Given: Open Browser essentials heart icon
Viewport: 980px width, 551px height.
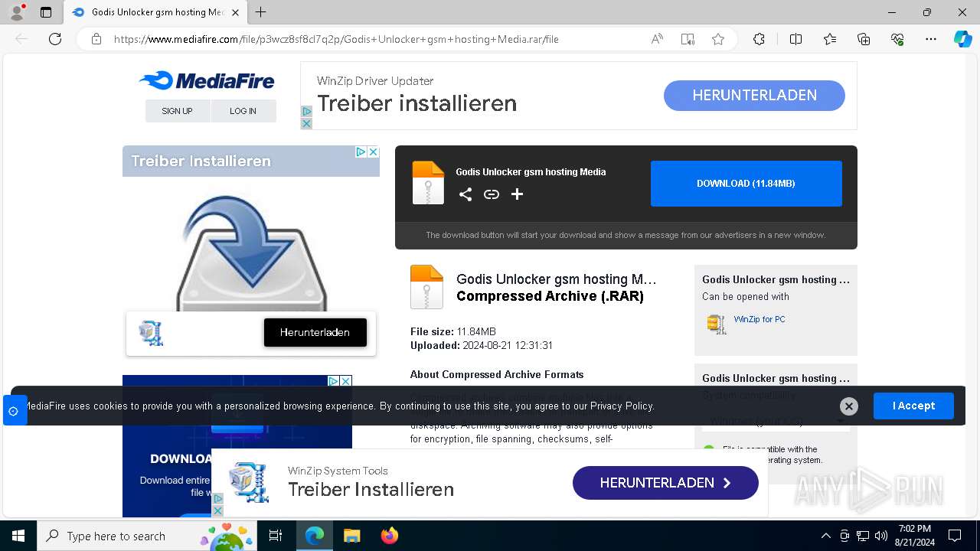Looking at the screenshot, I should pyautogui.click(x=897, y=39).
